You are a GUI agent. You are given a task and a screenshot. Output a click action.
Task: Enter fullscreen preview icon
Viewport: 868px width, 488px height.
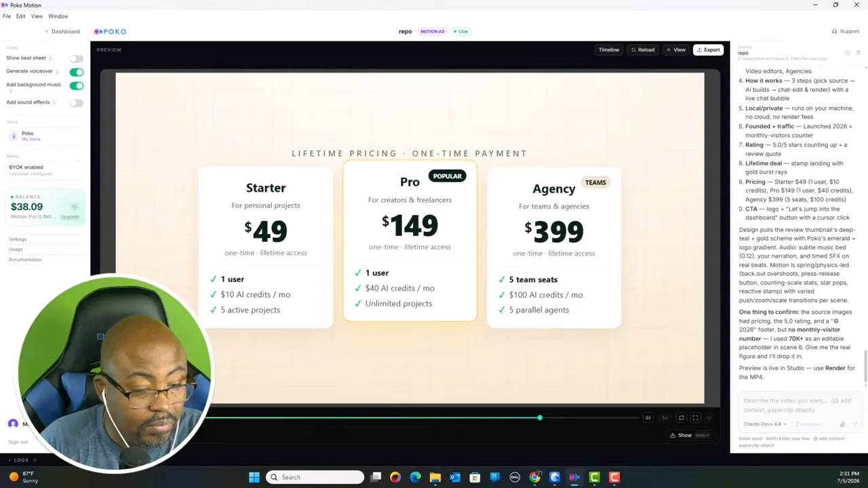[695, 418]
